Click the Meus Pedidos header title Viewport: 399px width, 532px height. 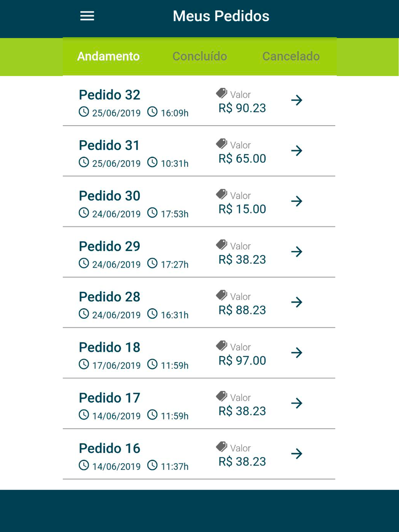[221, 16]
